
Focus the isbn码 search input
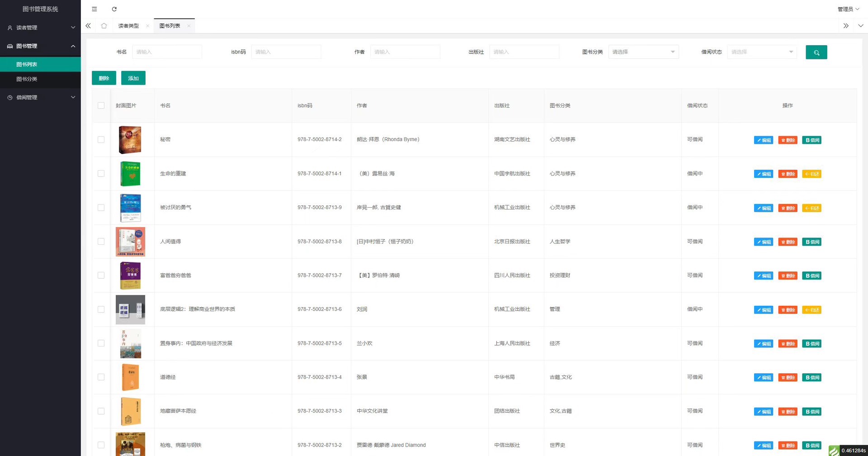point(286,52)
